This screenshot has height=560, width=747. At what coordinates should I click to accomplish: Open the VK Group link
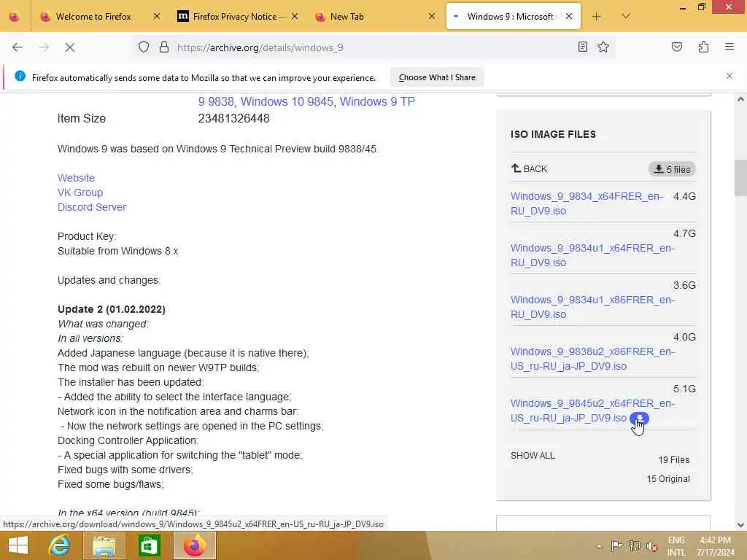pyautogui.click(x=80, y=192)
